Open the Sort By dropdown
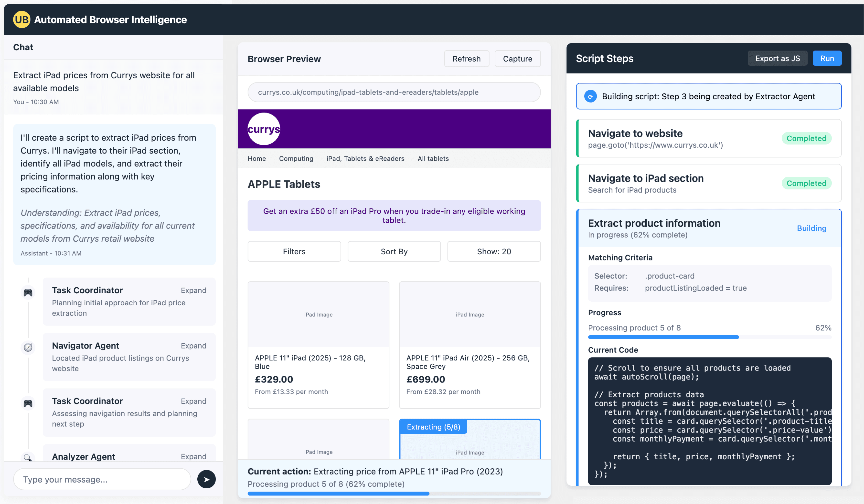This screenshot has height=504, width=864. click(394, 251)
